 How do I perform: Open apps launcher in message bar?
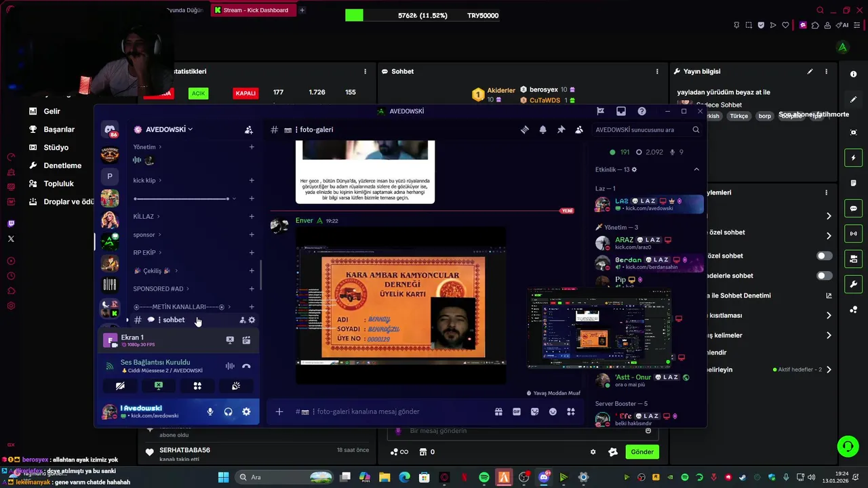[571, 411]
